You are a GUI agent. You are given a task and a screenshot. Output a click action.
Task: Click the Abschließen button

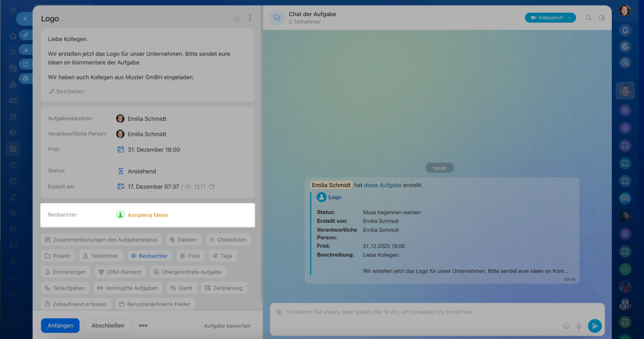pos(108,325)
